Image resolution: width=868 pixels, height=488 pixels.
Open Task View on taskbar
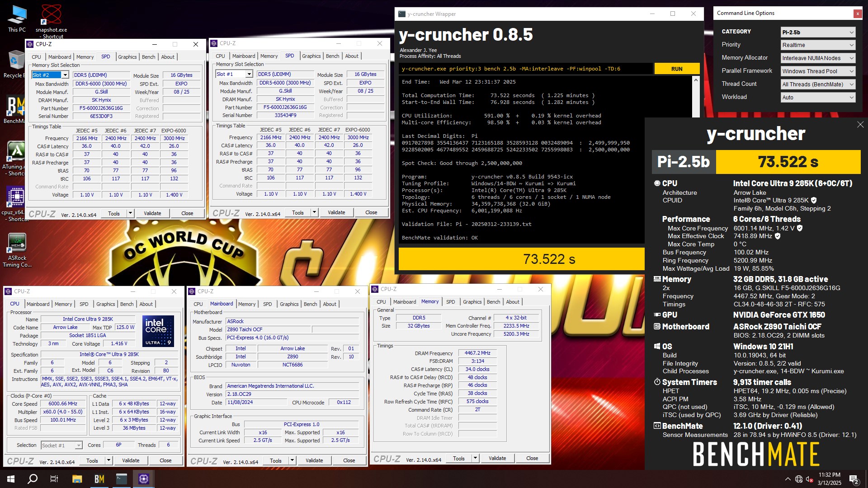(54, 479)
